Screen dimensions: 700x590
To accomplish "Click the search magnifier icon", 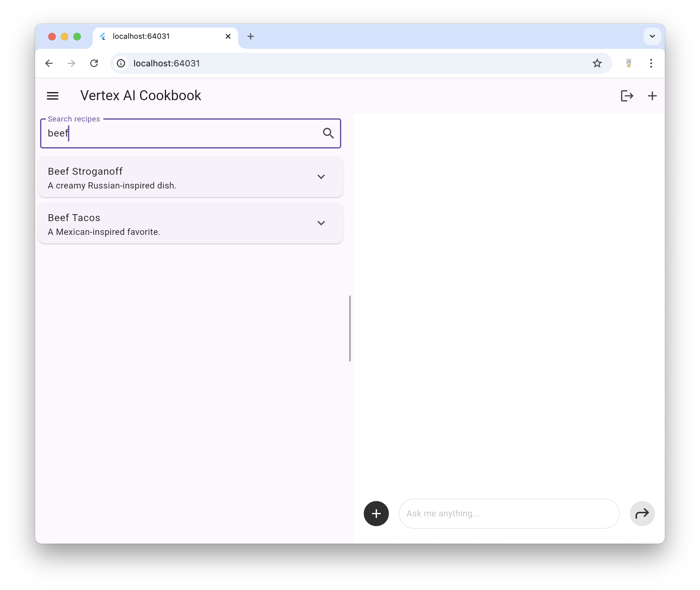I will tap(328, 133).
